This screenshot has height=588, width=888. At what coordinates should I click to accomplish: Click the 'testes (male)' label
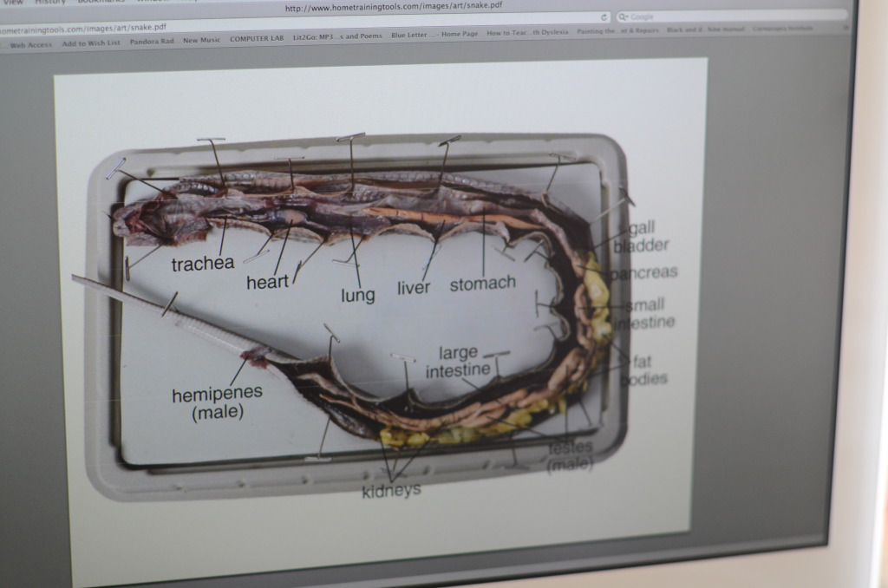(x=571, y=456)
